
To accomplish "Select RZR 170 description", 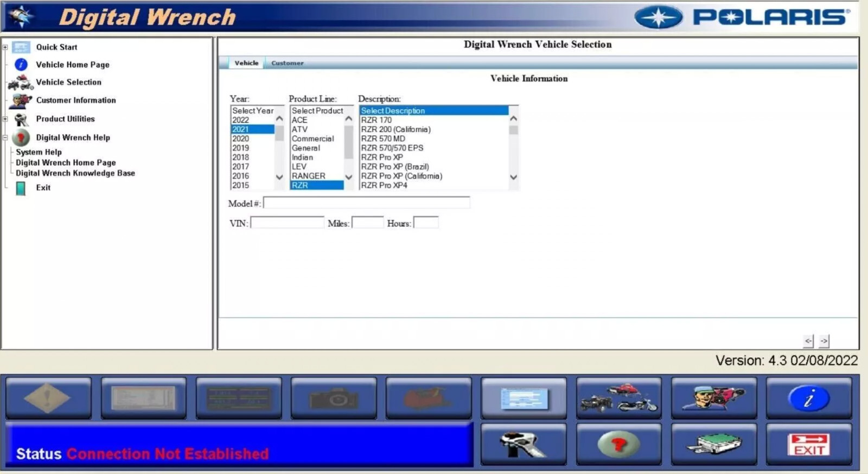I will point(434,120).
